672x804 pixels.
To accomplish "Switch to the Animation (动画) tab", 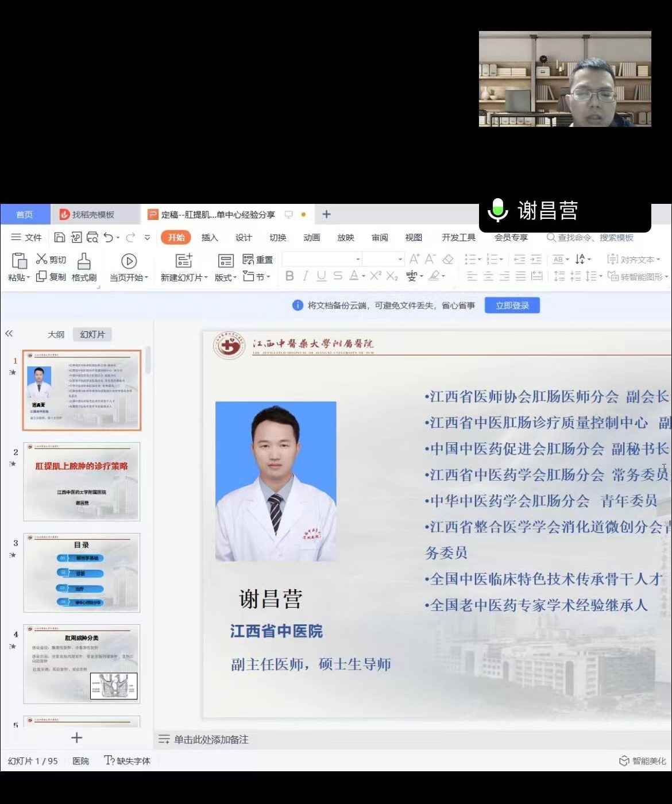I will click(311, 238).
